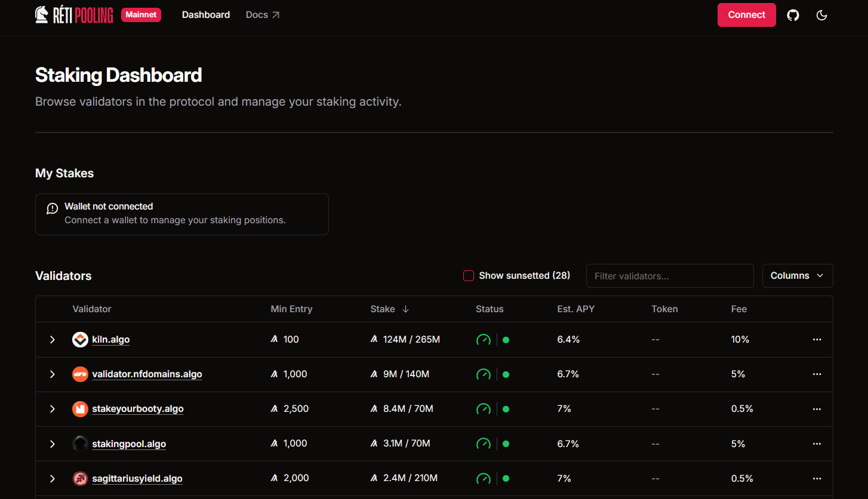Screen dimensions: 868x499
Task: Open actions menu for kiln.algo row
Action: pyautogui.click(x=817, y=340)
